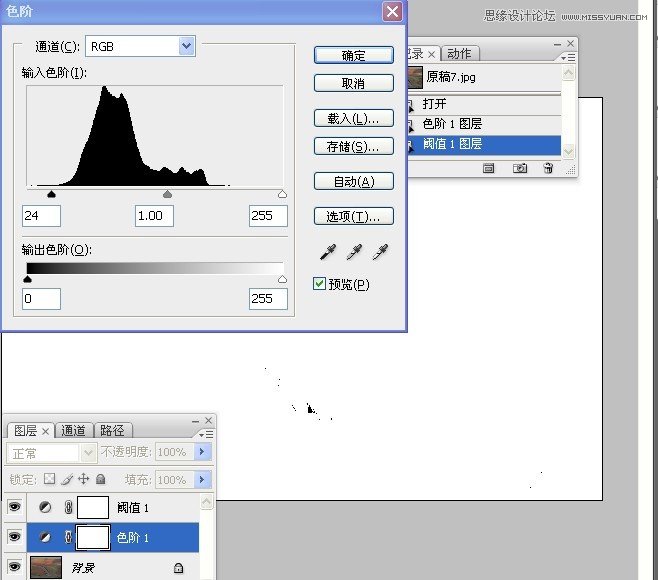Switch to the 路径 tab
The width and height of the screenshot is (658, 580).
pos(112,431)
